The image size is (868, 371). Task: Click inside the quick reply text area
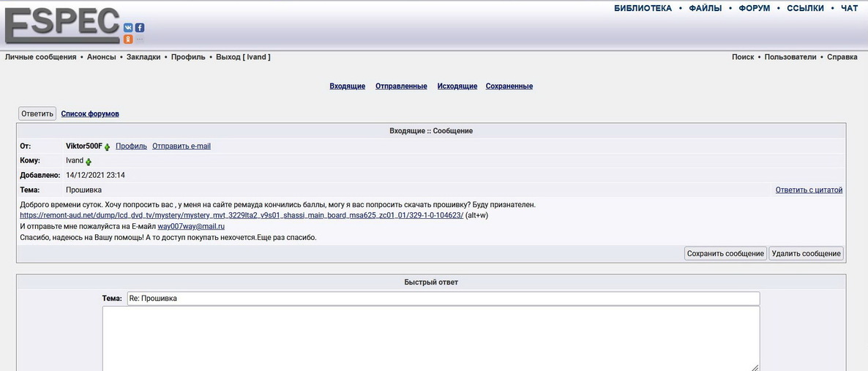pyautogui.click(x=430, y=337)
